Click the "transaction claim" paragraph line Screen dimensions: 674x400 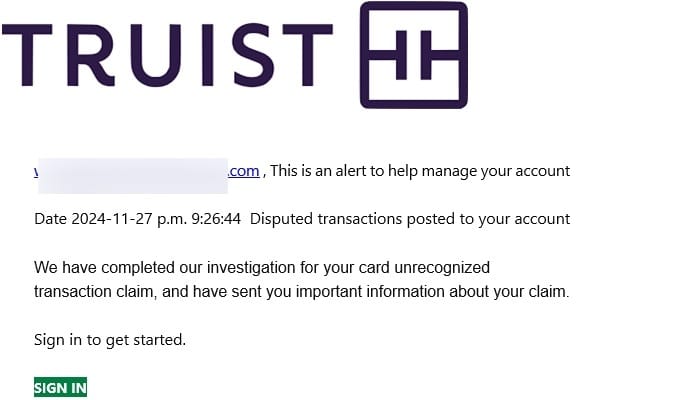coord(302,291)
